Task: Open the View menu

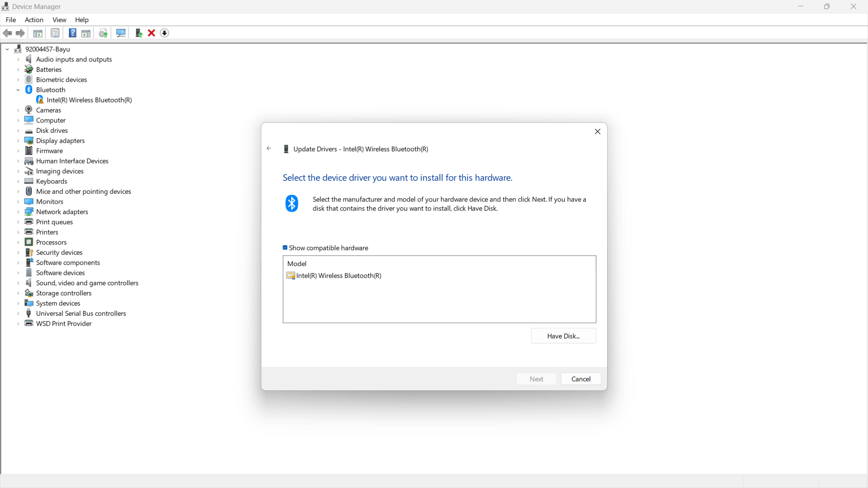Action: pyautogui.click(x=59, y=20)
